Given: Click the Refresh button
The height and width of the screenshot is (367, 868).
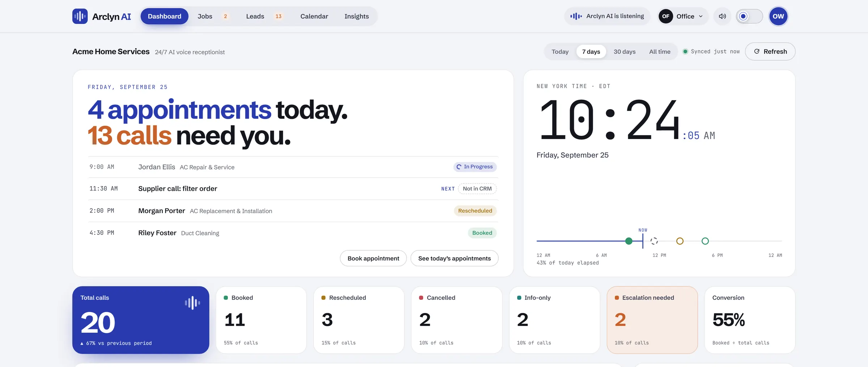Looking at the screenshot, I should 770,51.
